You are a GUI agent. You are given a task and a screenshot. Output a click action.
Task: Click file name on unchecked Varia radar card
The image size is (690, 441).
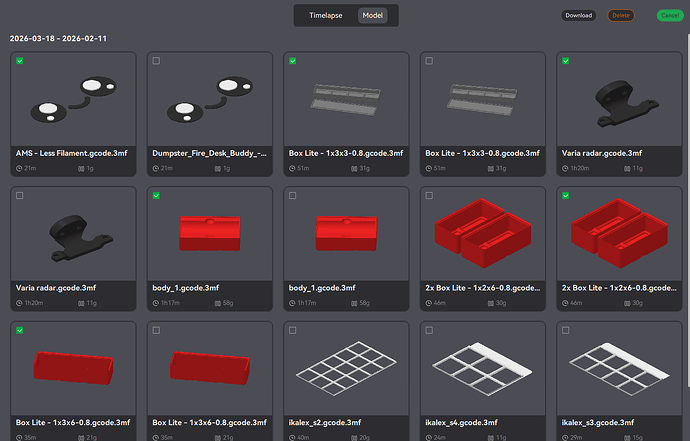click(56, 288)
